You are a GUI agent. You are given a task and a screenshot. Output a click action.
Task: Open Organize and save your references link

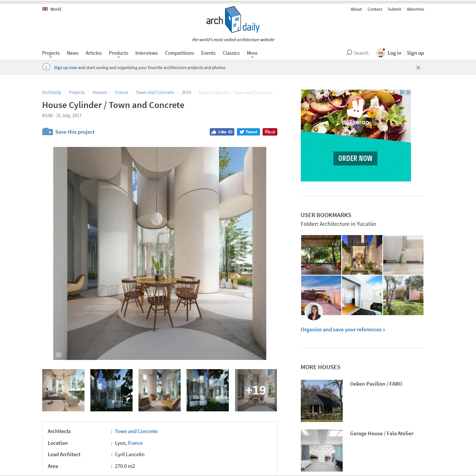[343, 329]
